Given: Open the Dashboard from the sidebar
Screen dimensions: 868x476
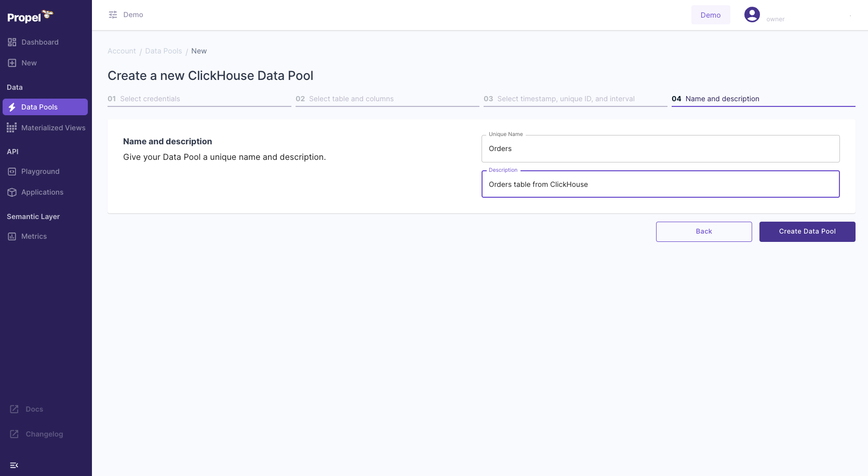Looking at the screenshot, I should point(41,42).
